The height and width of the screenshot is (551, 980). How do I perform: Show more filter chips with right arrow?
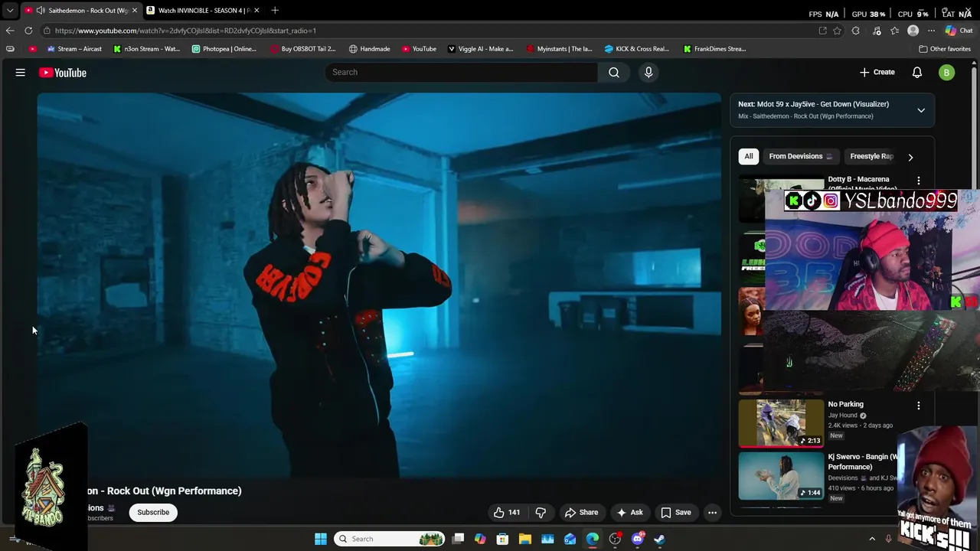click(910, 157)
